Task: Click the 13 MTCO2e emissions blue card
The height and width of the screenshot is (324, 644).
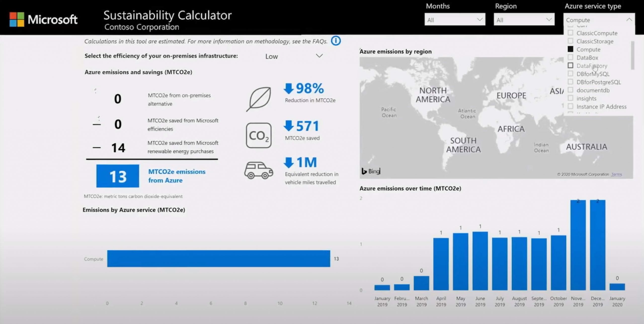Action: 117,176
